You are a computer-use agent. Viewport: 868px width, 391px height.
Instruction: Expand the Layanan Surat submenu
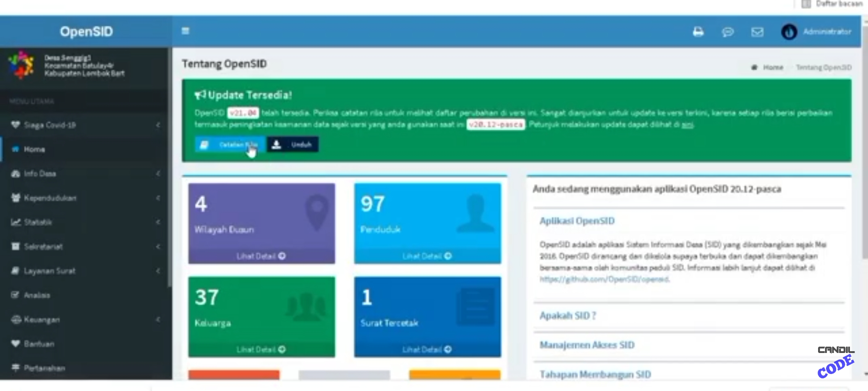coord(158,271)
